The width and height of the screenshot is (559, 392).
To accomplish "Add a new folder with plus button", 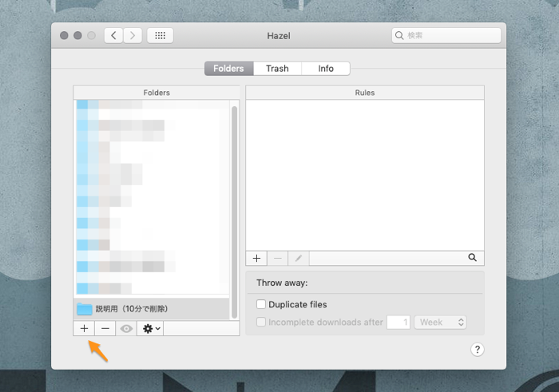I will (84, 328).
